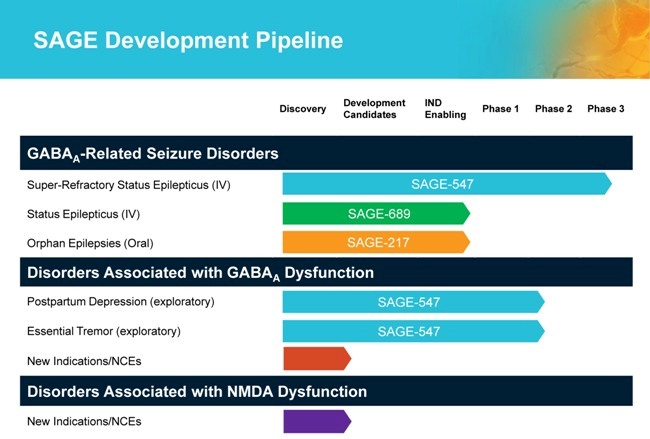
Task: Click the SAGE-547 bar in the Postpartum Depression row
Action: coord(411,302)
